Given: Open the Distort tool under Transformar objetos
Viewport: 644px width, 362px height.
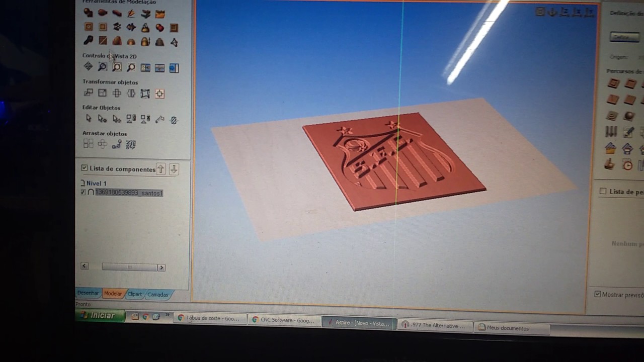Looking at the screenshot, I should [145, 94].
